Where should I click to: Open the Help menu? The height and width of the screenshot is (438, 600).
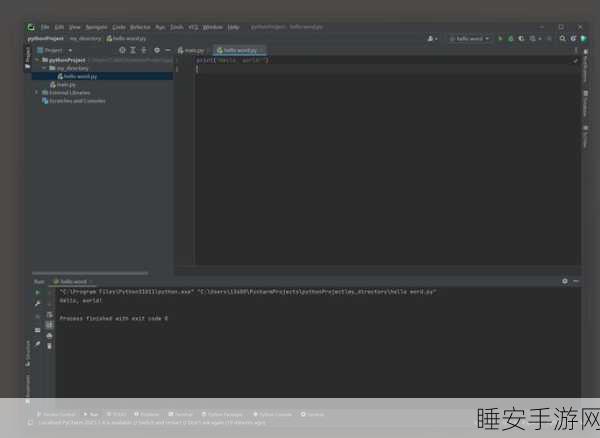[x=233, y=27]
